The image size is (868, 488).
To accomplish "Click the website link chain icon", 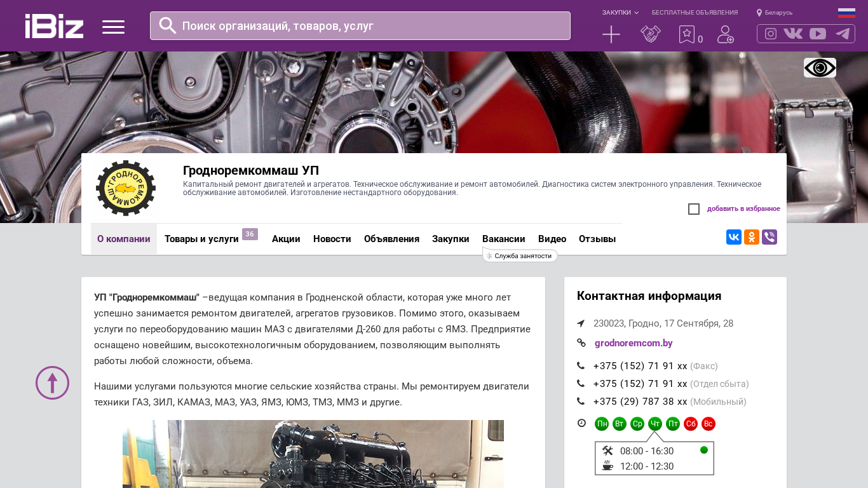I will click(581, 343).
